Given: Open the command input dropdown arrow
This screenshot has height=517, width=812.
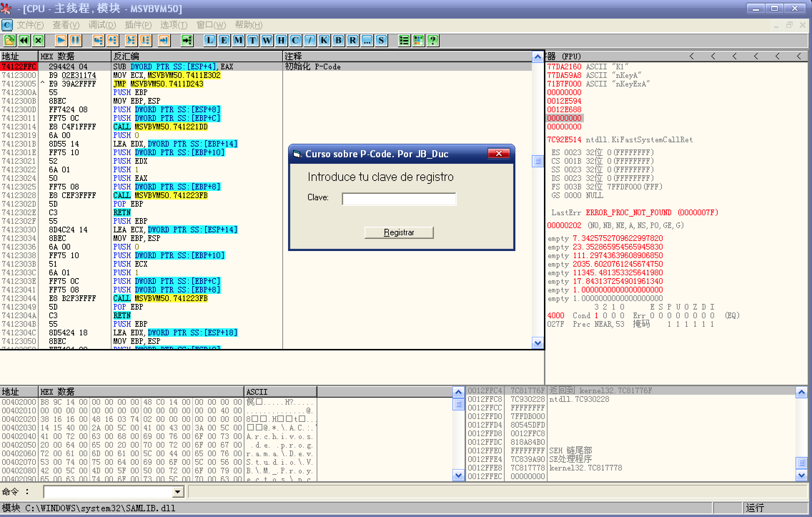Looking at the screenshot, I should point(178,492).
